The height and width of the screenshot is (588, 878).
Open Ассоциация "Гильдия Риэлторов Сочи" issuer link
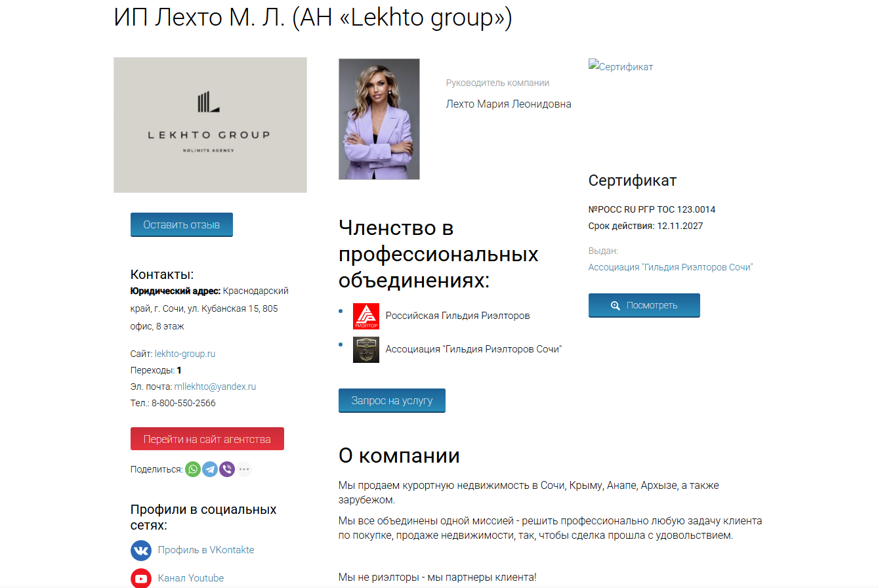pyautogui.click(x=671, y=267)
